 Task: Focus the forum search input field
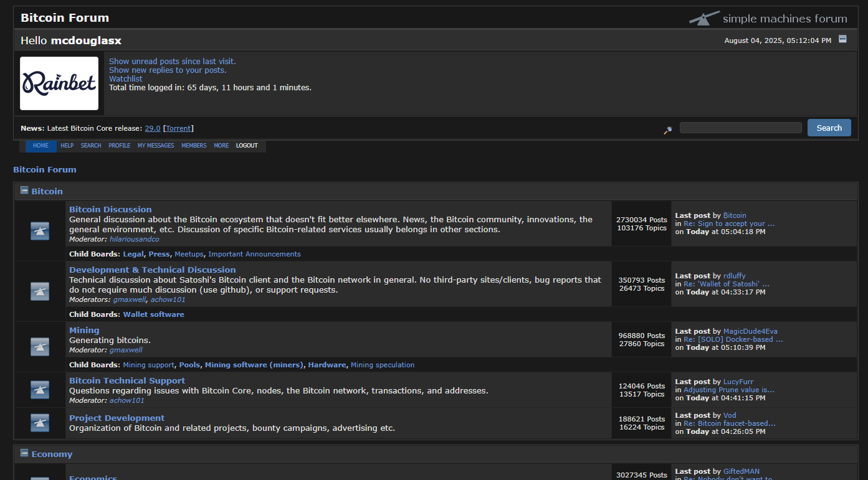(x=741, y=128)
